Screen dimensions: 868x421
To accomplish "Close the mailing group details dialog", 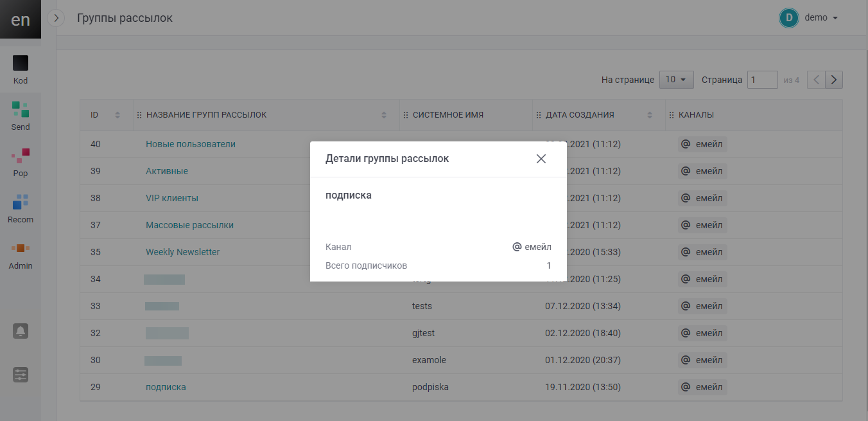I will click(541, 159).
